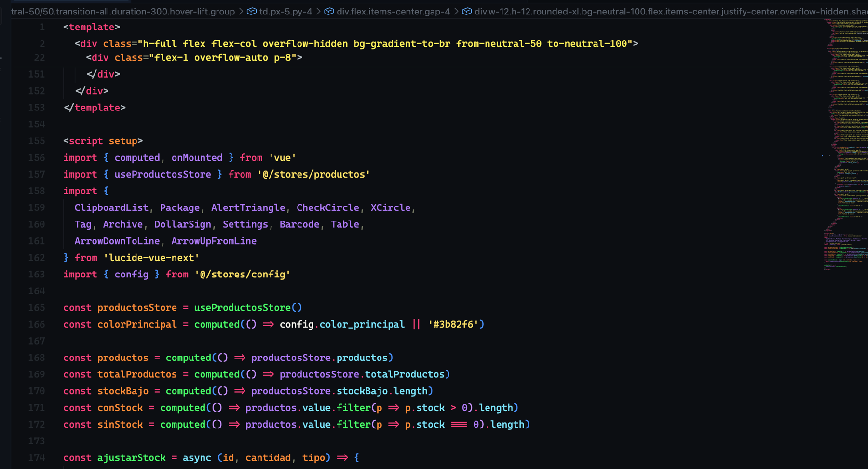Click the conStock constant name
This screenshot has height=469, width=868.
[x=120, y=408]
